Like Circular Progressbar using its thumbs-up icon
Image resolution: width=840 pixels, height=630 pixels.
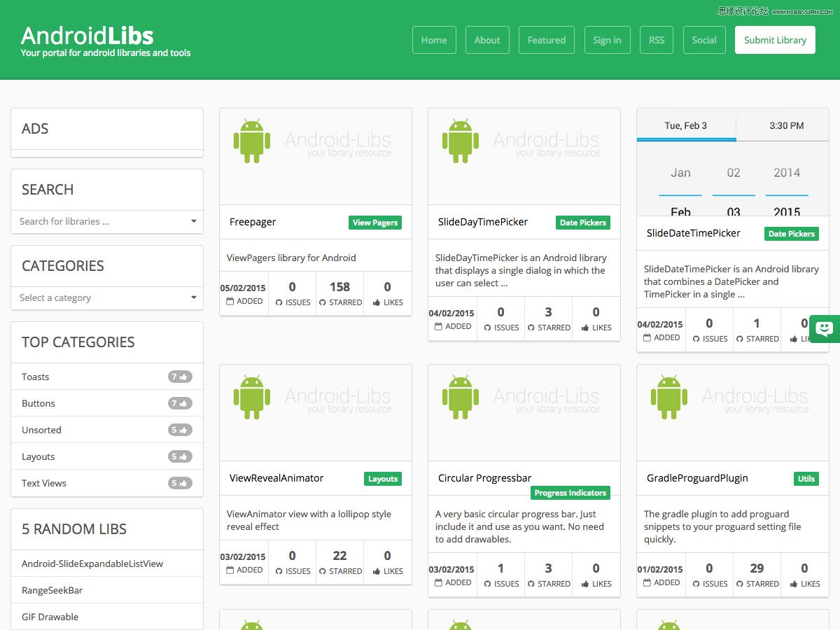(585, 584)
